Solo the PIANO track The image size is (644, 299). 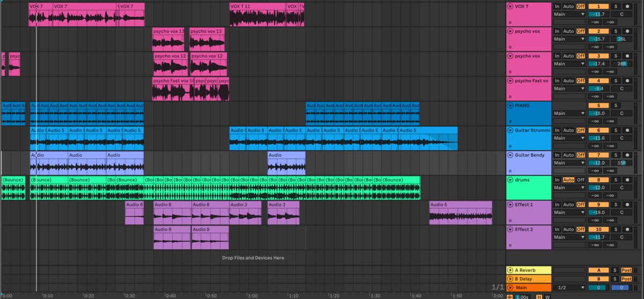(616, 106)
